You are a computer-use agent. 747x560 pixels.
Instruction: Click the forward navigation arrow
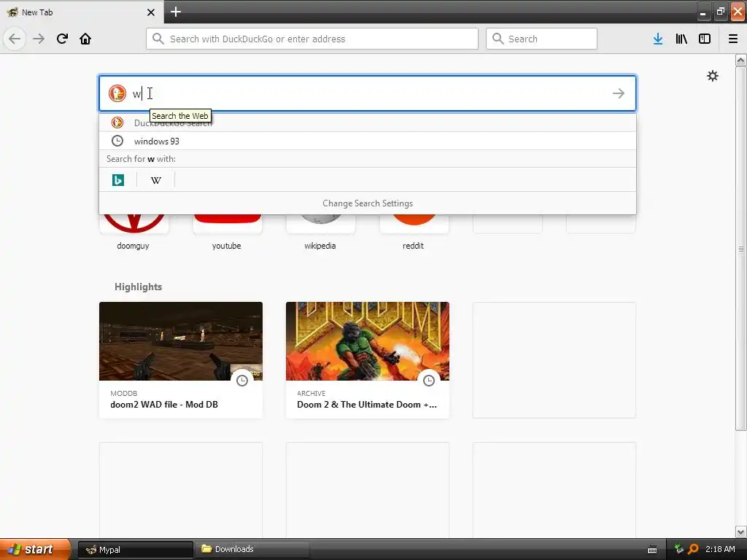(39, 39)
